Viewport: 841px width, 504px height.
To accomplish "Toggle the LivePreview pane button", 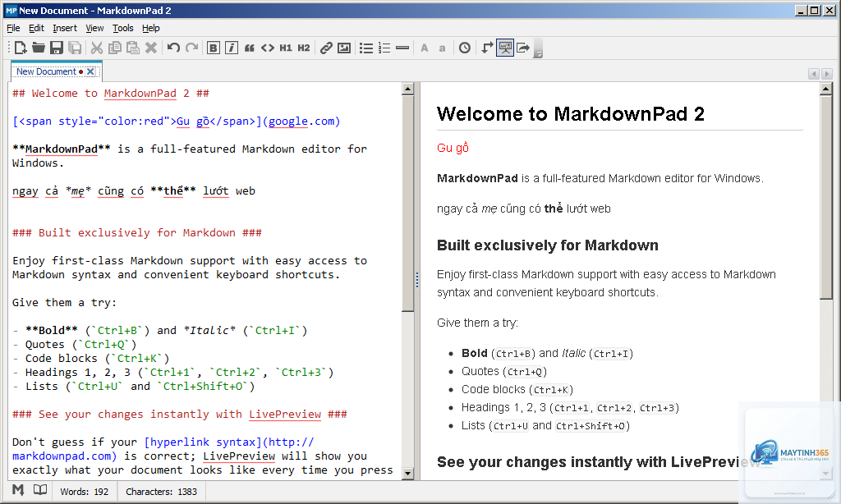I will click(505, 48).
